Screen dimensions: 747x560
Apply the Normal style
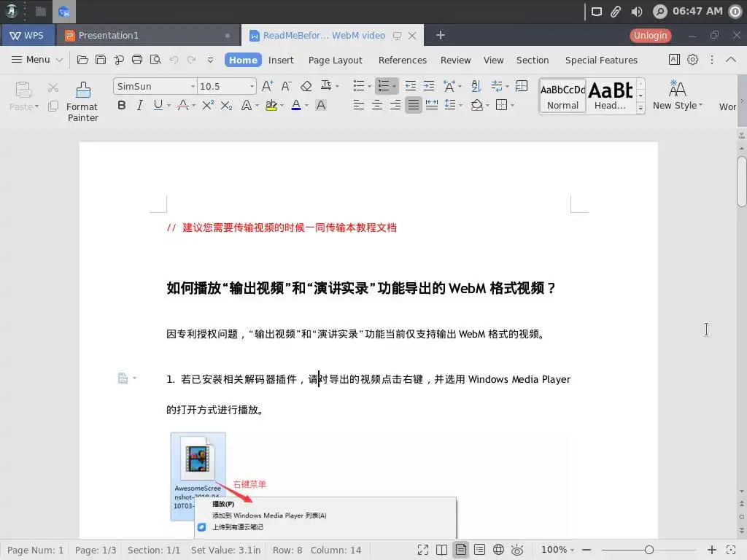[562, 96]
